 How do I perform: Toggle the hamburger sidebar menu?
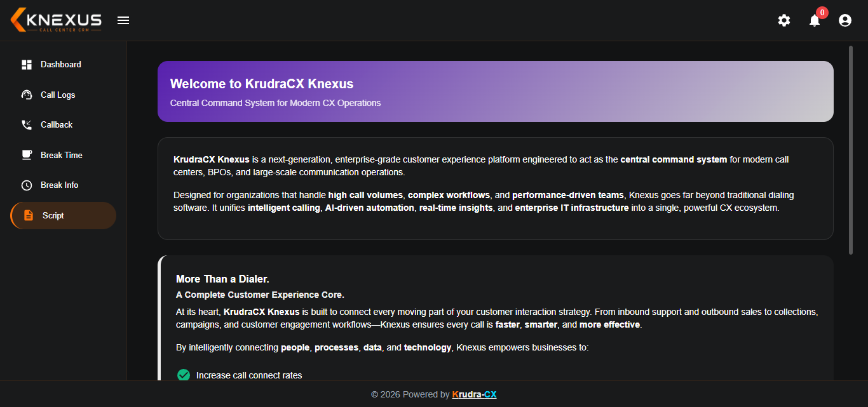coord(123,20)
